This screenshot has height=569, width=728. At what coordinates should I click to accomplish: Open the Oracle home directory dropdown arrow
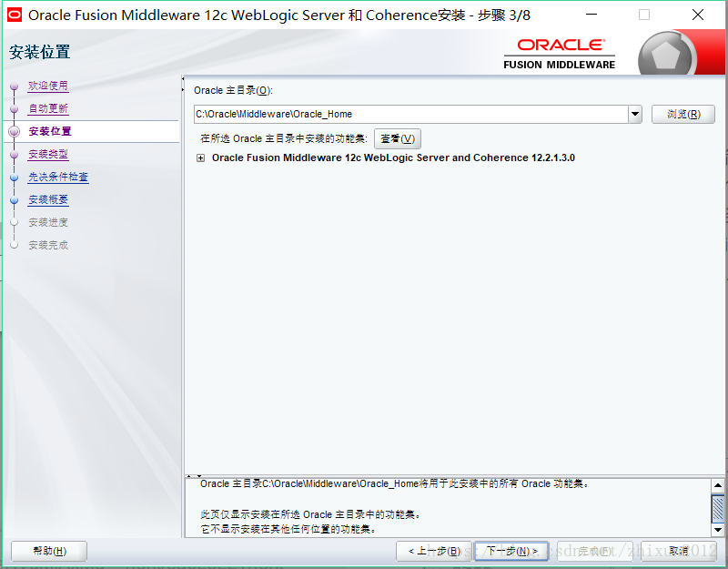point(635,114)
